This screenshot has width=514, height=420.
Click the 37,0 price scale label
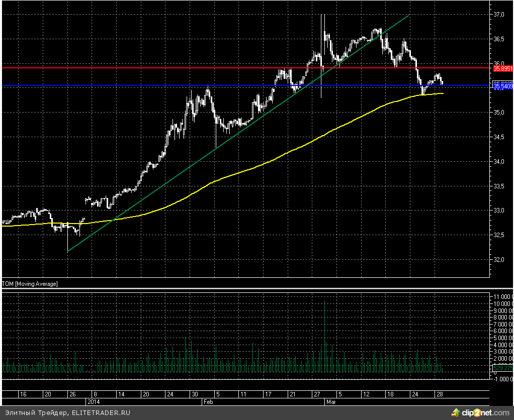coord(499,15)
